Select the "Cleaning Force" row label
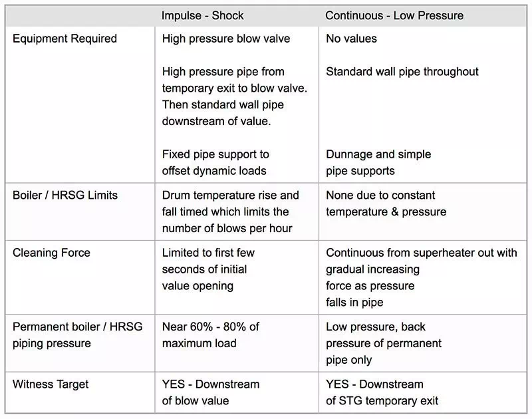Image resolution: width=532 pixels, height=419 pixels. point(51,253)
